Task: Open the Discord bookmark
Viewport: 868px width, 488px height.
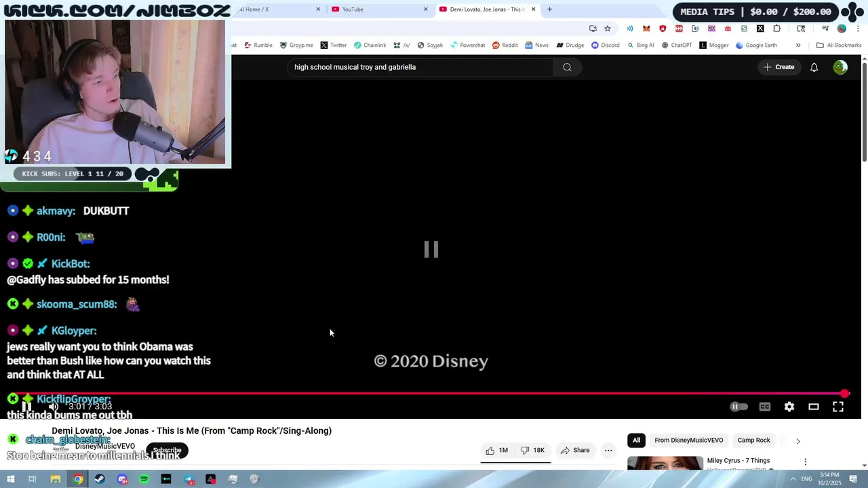Action: (605, 45)
